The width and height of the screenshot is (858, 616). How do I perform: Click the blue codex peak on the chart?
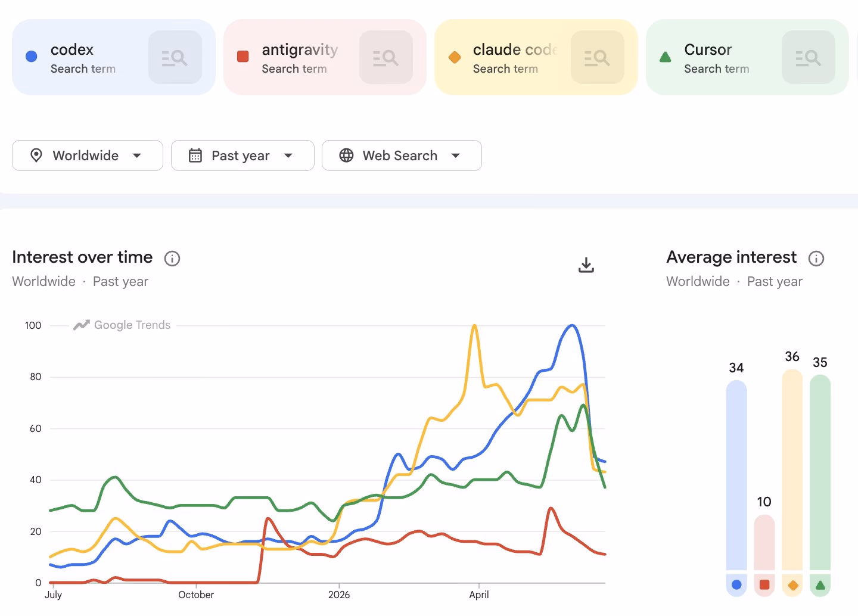click(572, 326)
